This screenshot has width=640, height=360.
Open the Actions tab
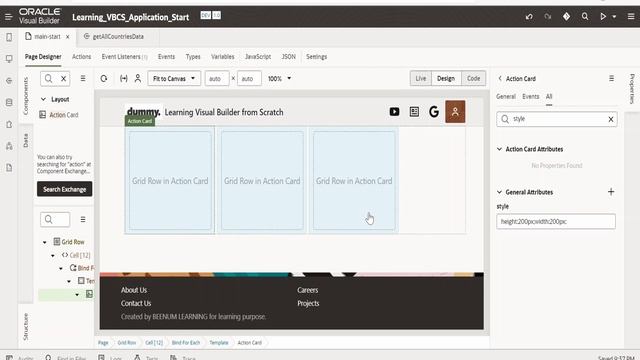(x=82, y=57)
